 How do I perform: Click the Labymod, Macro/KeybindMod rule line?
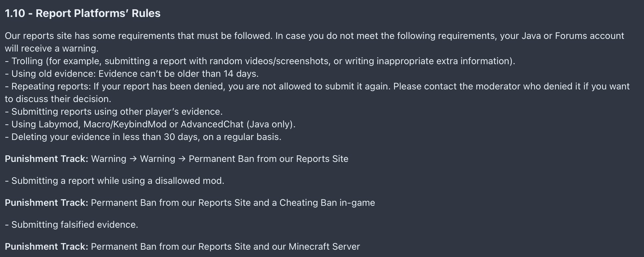pos(150,124)
